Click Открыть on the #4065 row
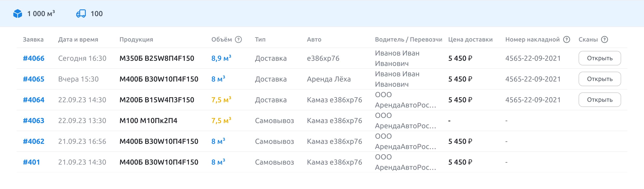The height and width of the screenshot is (189, 644). click(x=599, y=79)
